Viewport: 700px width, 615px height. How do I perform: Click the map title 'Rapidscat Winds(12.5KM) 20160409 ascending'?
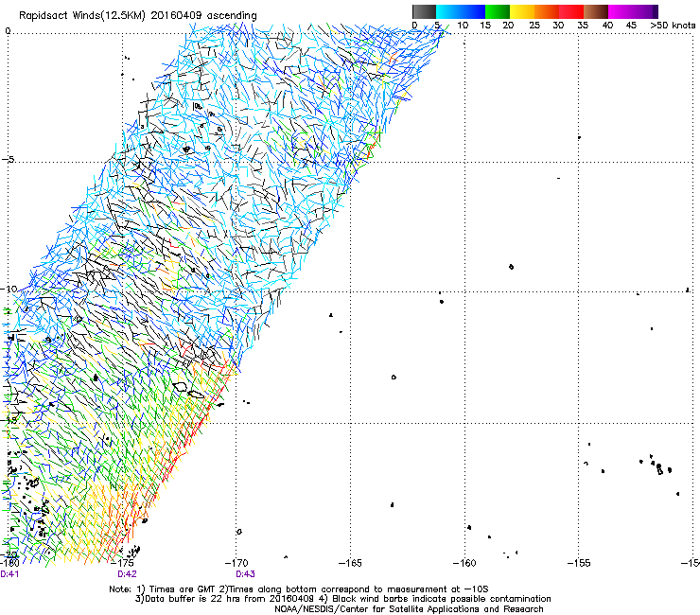[x=138, y=16]
